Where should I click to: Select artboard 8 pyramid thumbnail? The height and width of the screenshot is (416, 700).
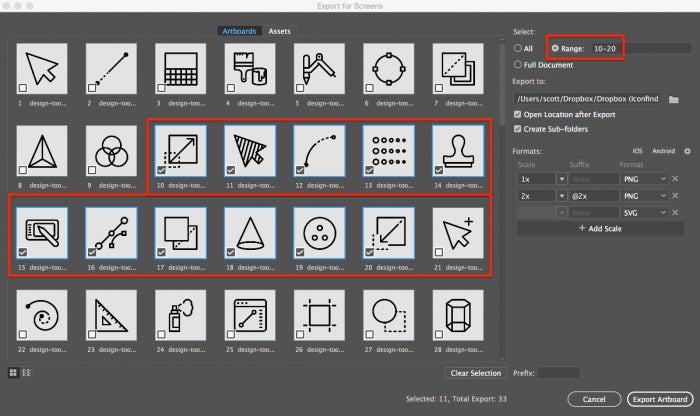click(42, 151)
